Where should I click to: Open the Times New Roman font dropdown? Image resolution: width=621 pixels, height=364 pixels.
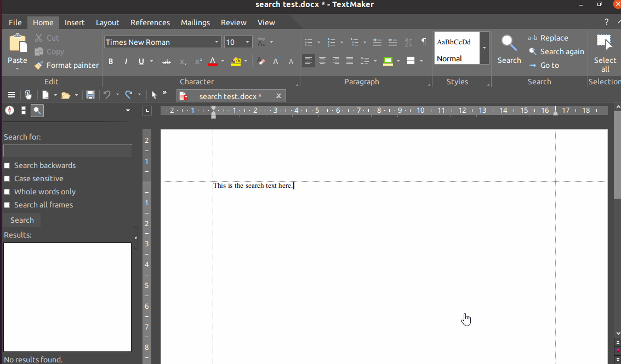tap(217, 42)
